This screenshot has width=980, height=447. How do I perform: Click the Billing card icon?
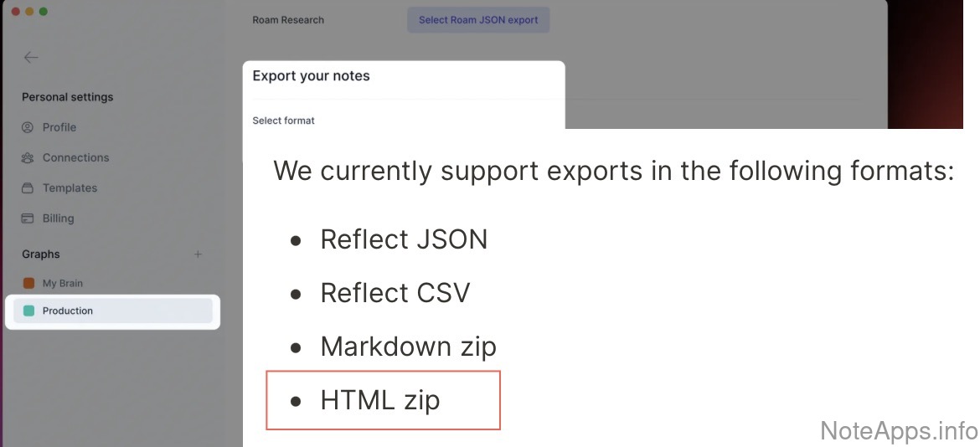(28, 218)
